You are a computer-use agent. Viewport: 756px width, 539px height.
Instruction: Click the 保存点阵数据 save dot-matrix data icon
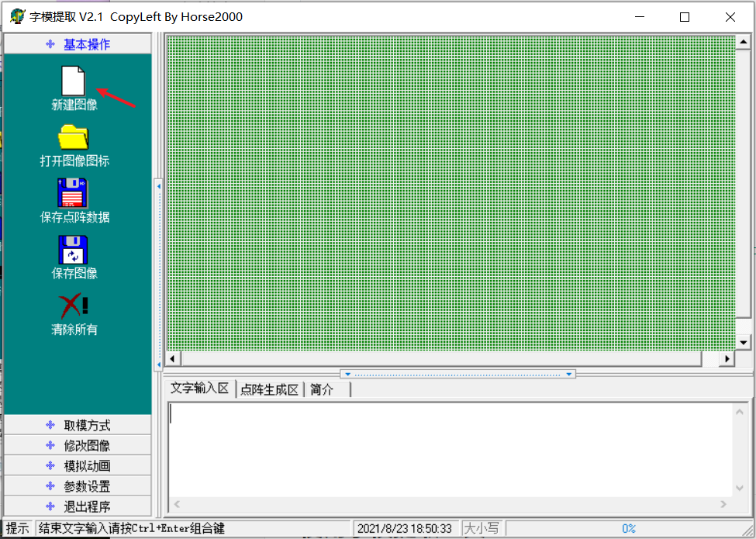coord(72,193)
